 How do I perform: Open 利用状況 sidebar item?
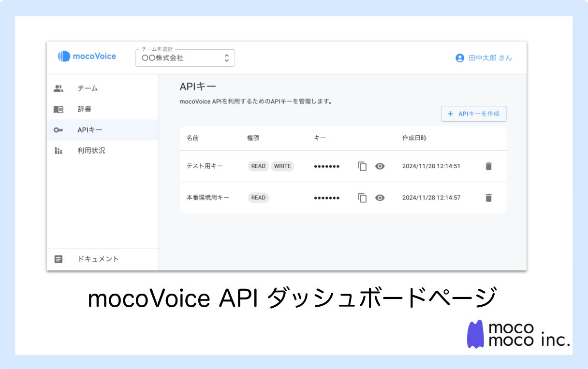103,151
